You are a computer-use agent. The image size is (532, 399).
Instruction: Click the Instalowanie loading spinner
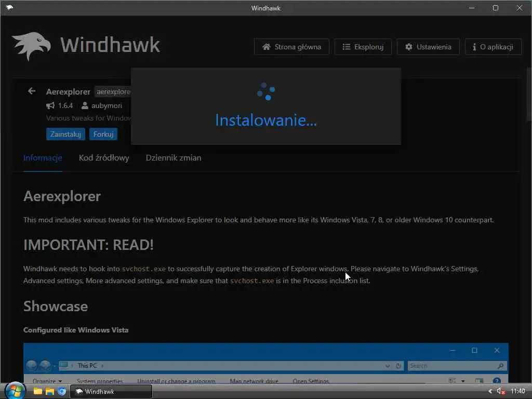point(266,91)
